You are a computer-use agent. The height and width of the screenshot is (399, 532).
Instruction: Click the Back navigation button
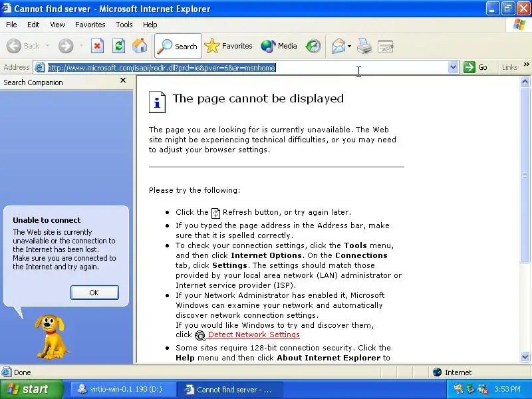23,46
